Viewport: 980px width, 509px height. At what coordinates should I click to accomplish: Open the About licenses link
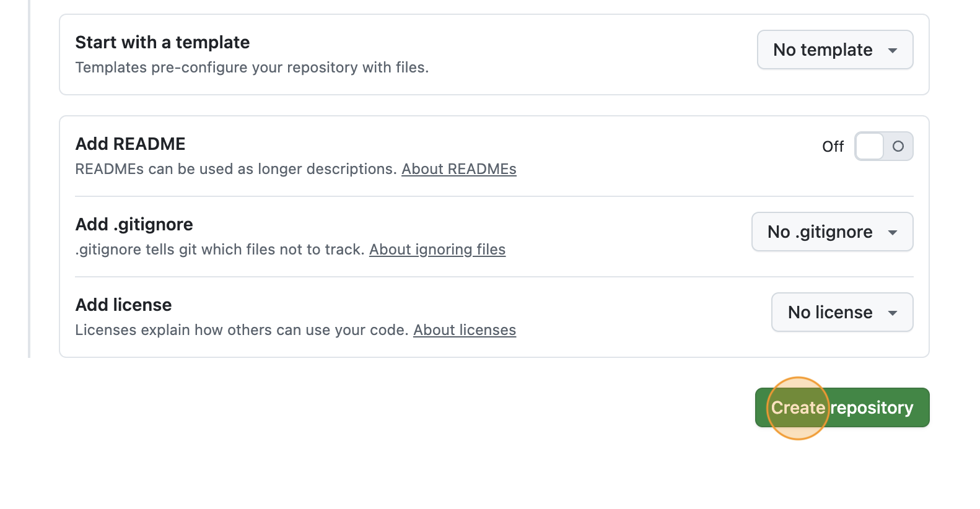click(465, 330)
